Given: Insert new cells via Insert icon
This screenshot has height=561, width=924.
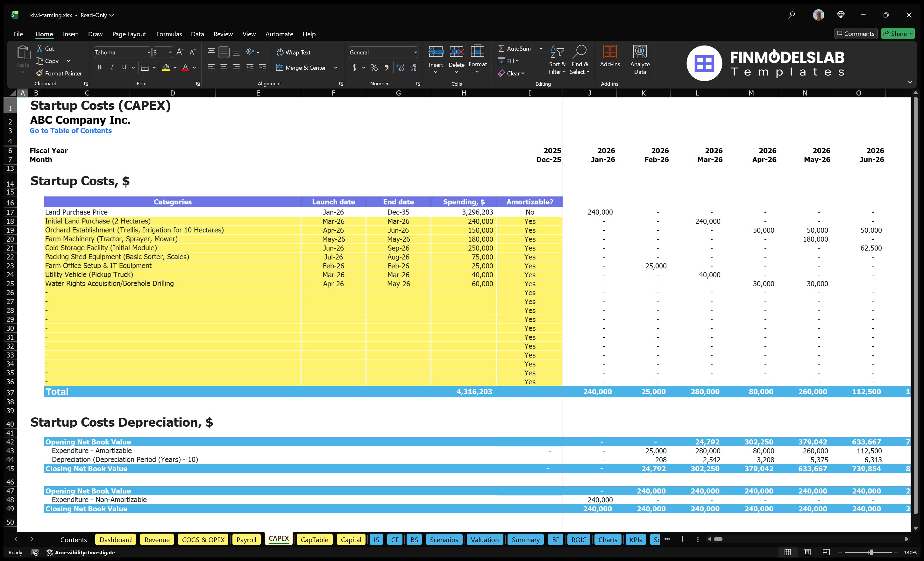Looking at the screenshot, I should pos(435,56).
